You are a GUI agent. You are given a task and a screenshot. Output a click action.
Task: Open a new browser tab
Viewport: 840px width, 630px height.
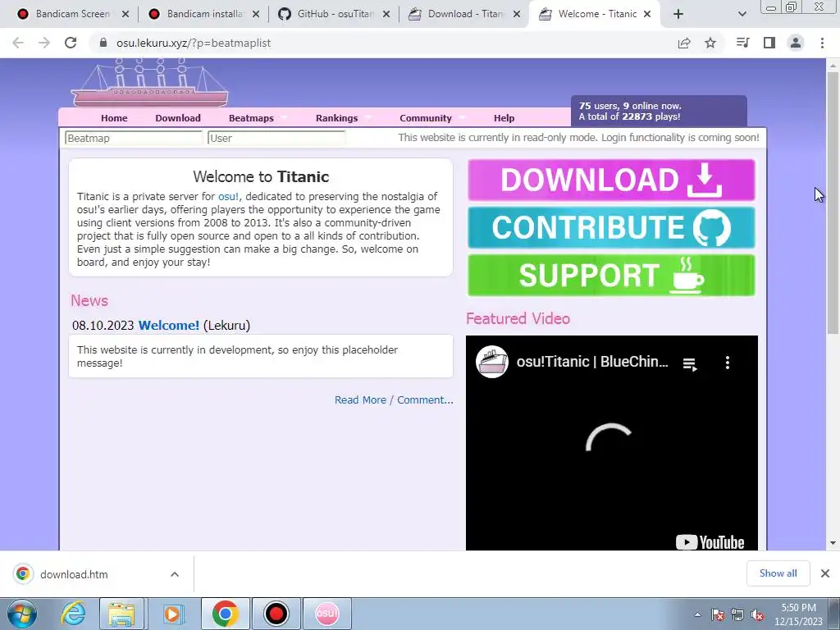tap(678, 14)
